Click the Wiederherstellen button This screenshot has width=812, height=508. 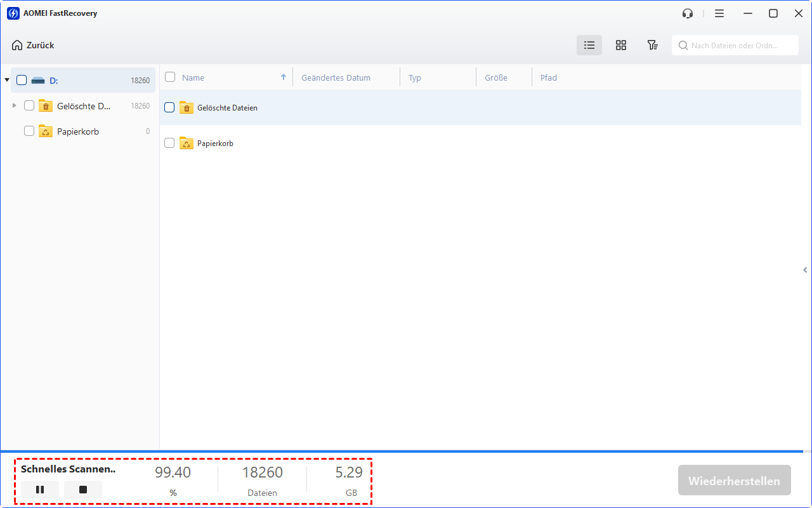(734, 481)
